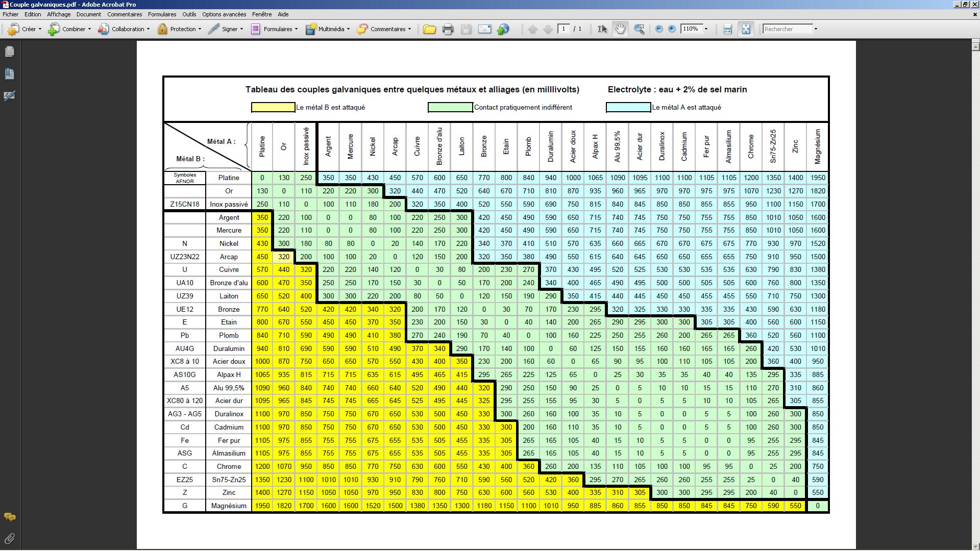The image size is (980, 551).
Task: Click the yellow legend color box
Action: (273, 107)
